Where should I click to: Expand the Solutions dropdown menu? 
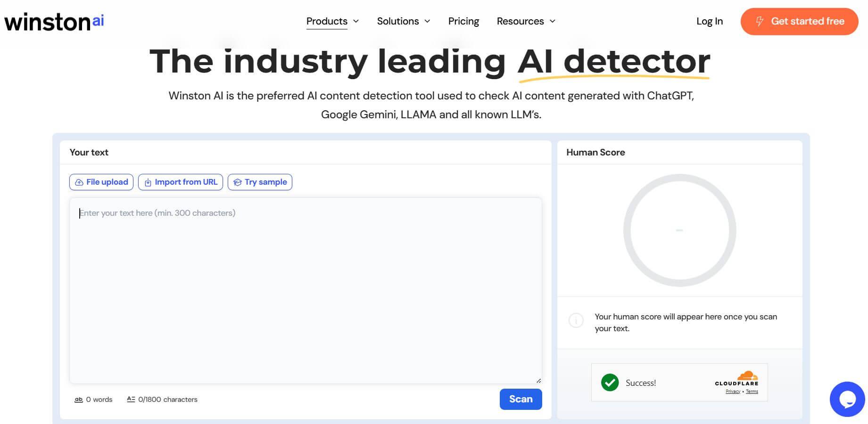(403, 21)
